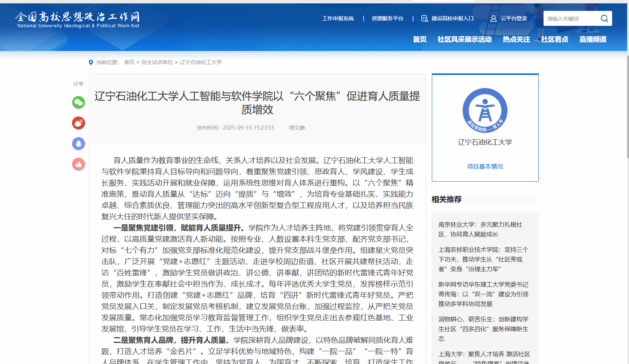Open the 首页 navigation tab
Image resolution: width=629 pixels, height=364 pixels.
click(x=419, y=39)
